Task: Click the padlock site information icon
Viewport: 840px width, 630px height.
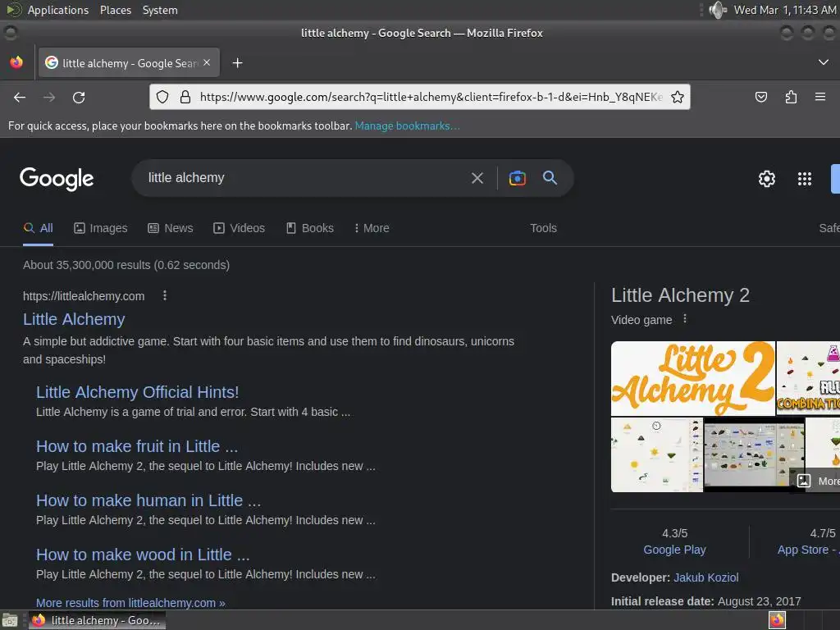Action: click(185, 97)
